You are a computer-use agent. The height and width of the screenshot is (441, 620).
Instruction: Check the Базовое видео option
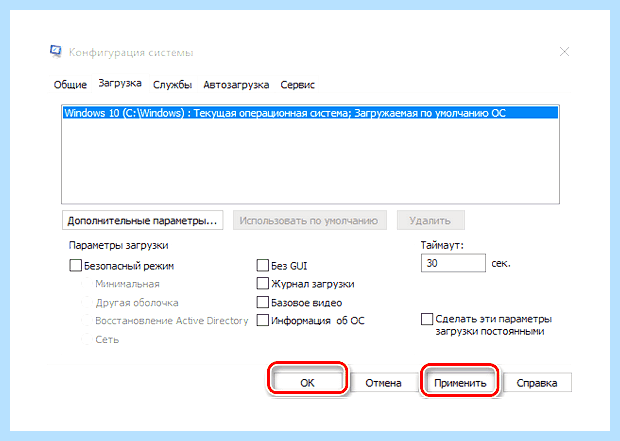tap(263, 303)
